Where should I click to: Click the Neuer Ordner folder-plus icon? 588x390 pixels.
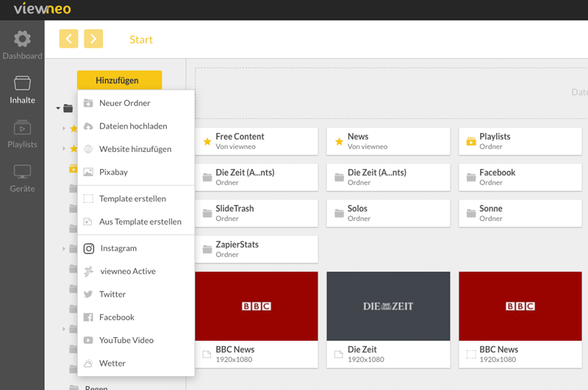[x=88, y=103]
